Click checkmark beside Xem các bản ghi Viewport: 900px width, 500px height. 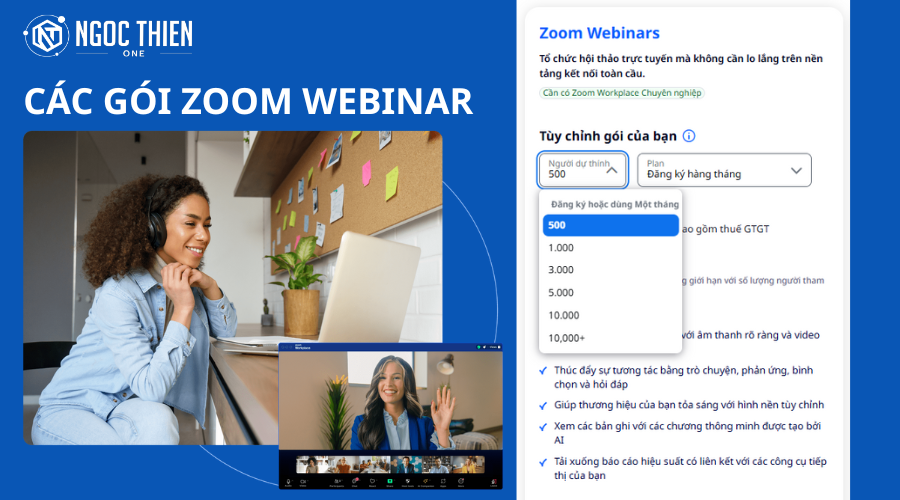(x=543, y=427)
